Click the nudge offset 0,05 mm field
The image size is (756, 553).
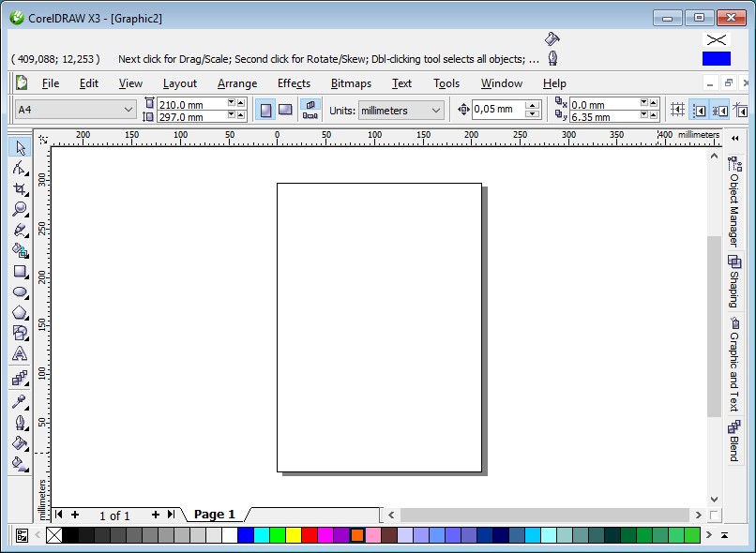pos(499,110)
